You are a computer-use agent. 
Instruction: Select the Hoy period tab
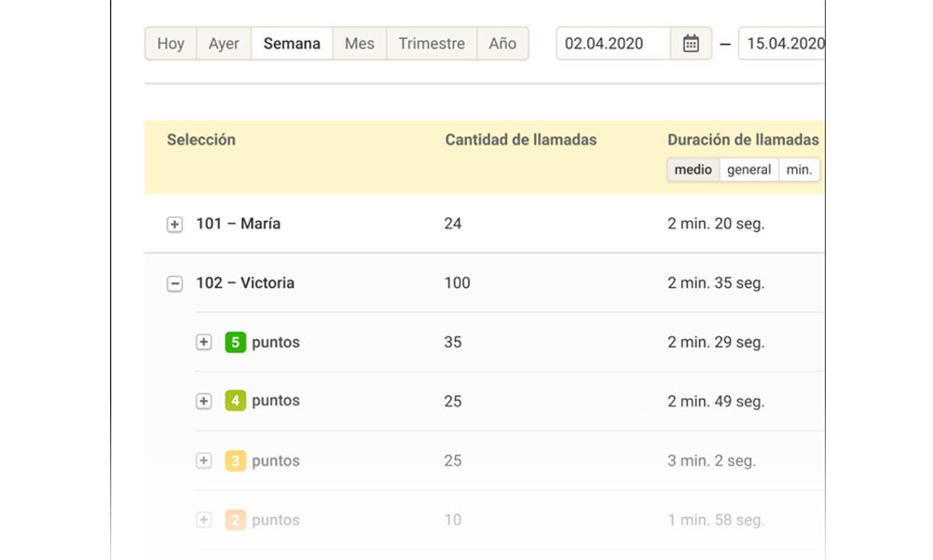(x=171, y=44)
